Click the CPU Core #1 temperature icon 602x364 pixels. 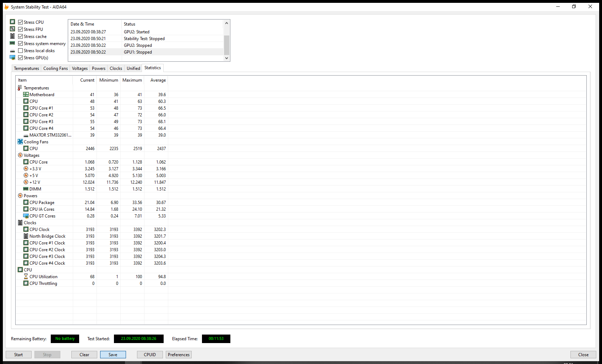pyautogui.click(x=26, y=108)
